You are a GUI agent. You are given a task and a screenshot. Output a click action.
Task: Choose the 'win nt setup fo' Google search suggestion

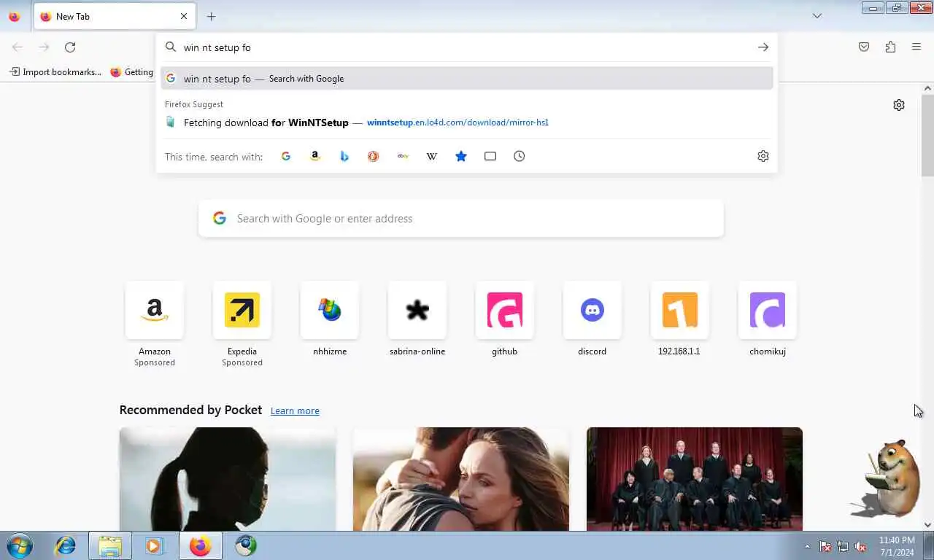click(467, 79)
